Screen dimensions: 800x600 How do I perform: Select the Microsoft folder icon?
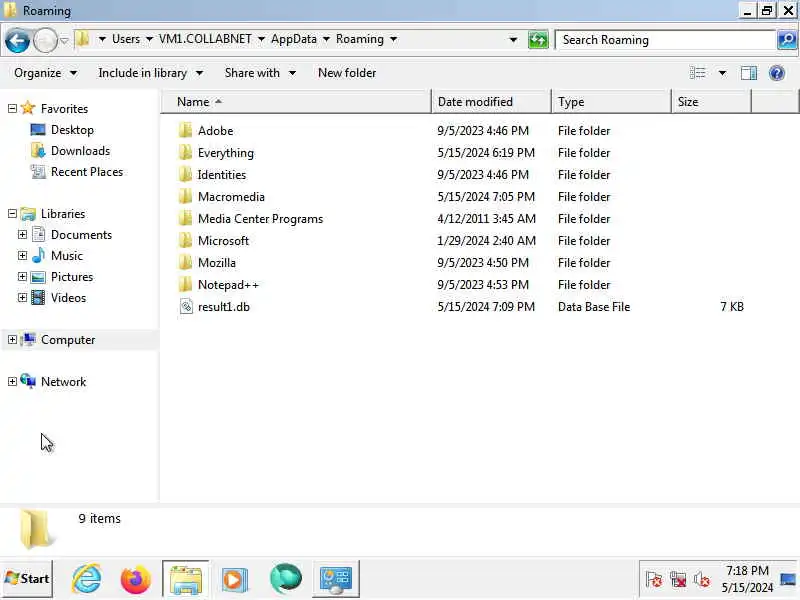point(186,240)
